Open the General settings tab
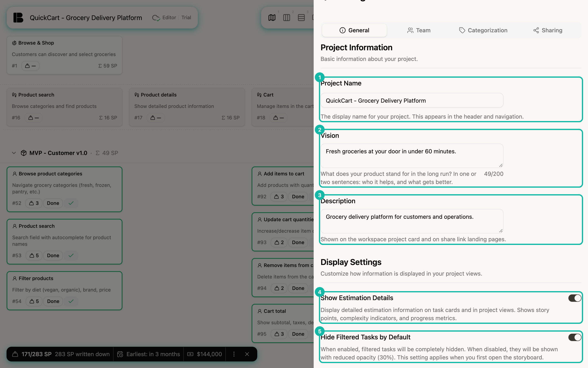 coord(354,30)
